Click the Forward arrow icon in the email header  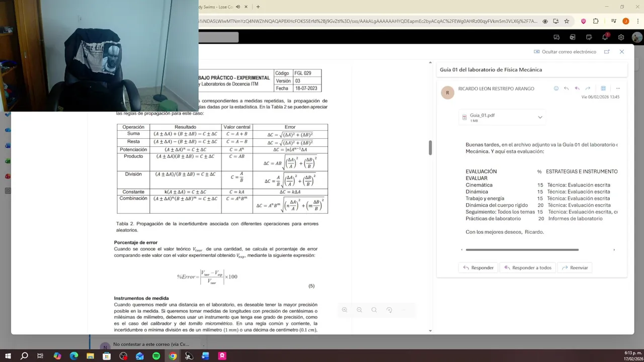(x=588, y=88)
